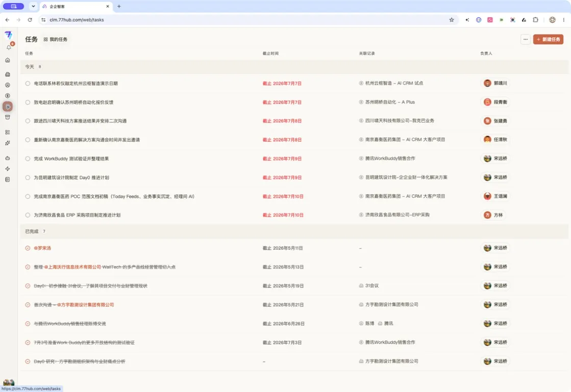This screenshot has height=392, width=571.
Task: Click the 新建任务 button
Action: tap(548, 39)
